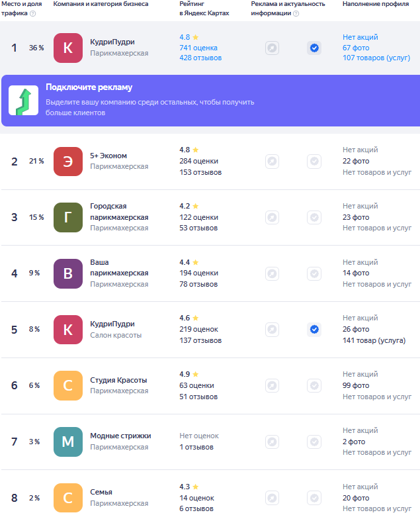420x523 pixels.
Task: Open the "67 фото" link for КудриПудри
Action: coord(356,48)
